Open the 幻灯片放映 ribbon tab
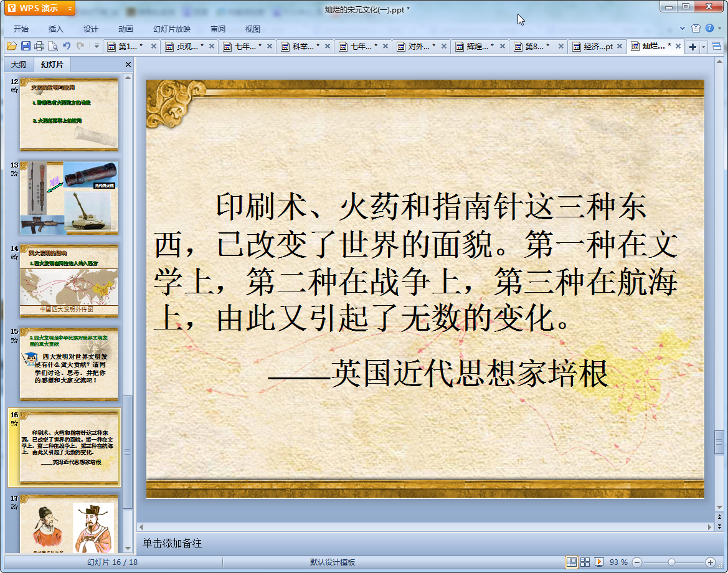Screen dimensions: 728x573 (x=172, y=29)
